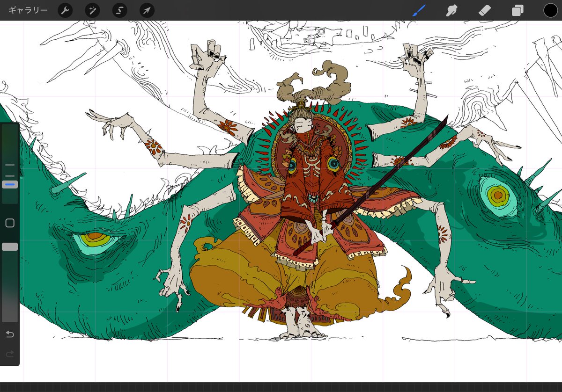
Task: Open the Actions wrench menu
Action: [x=65, y=10]
